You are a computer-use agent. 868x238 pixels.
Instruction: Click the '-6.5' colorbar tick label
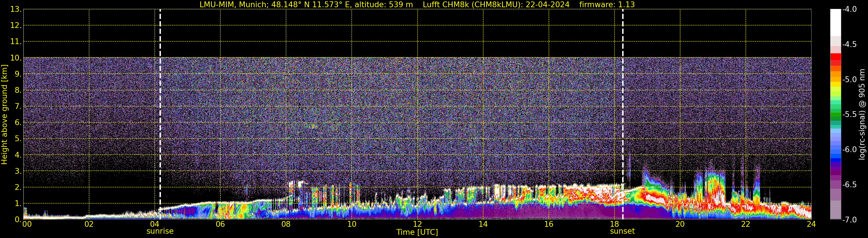pos(849,185)
